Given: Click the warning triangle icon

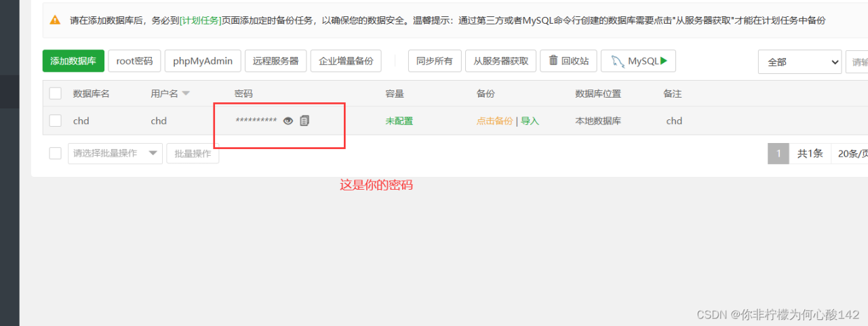Looking at the screenshot, I should point(56,20).
